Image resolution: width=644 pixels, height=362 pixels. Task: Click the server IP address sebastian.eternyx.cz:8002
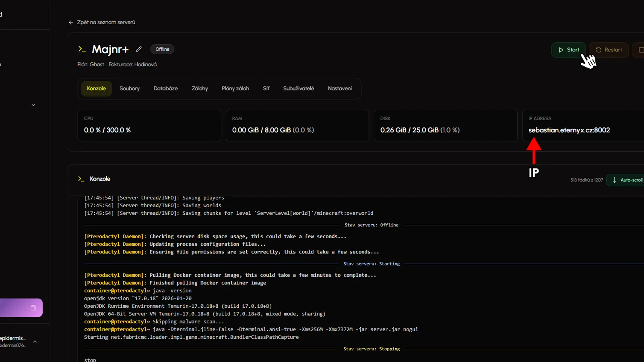pos(569,130)
